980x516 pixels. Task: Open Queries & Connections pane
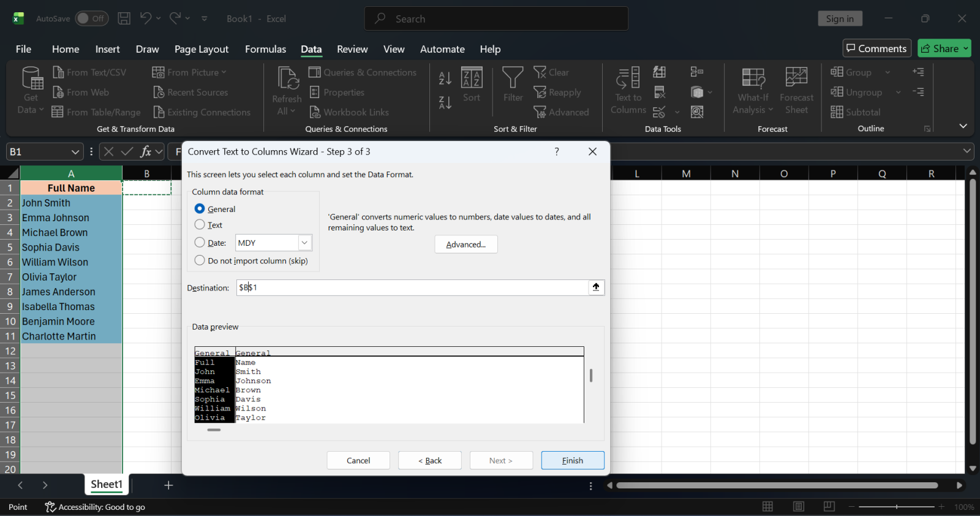(x=363, y=72)
